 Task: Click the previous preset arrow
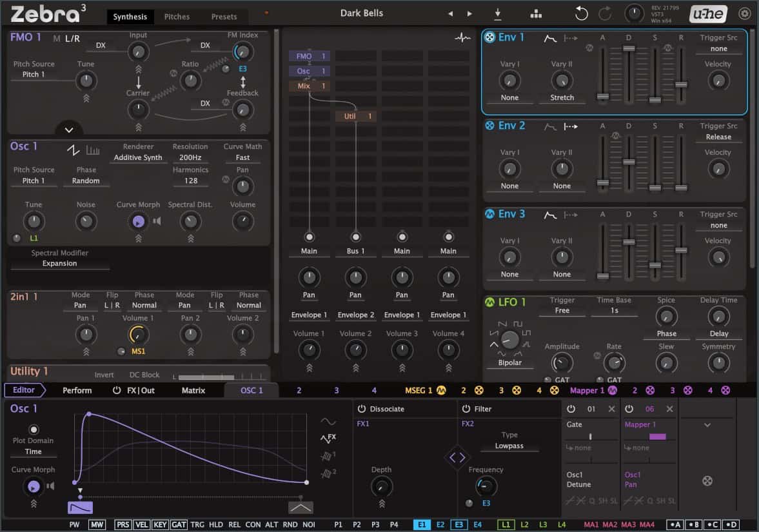[x=450, y=14]
